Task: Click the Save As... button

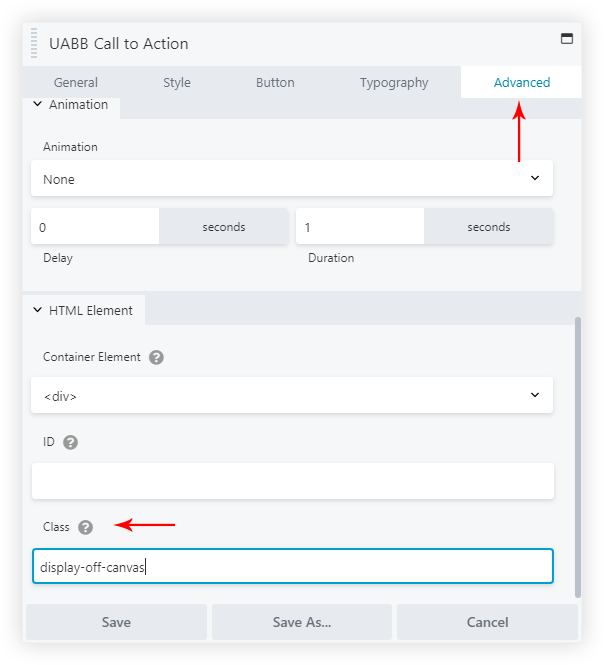Action: coord(302,622)
